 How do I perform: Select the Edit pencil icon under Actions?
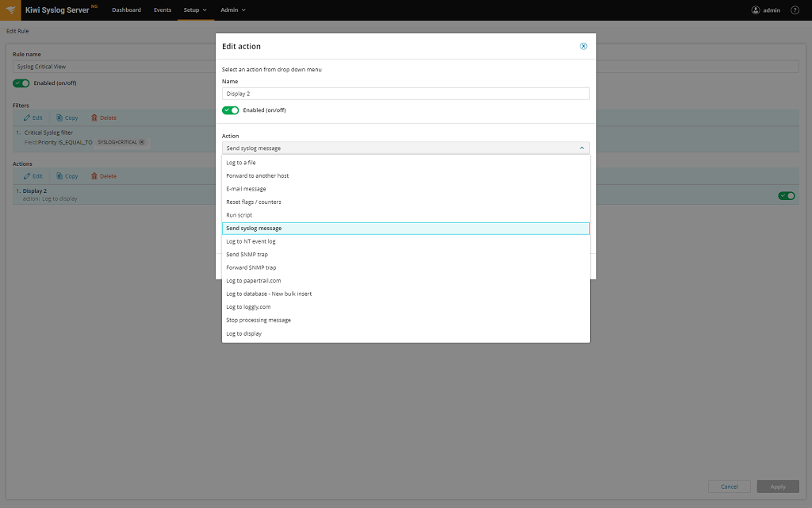[32, 175]
